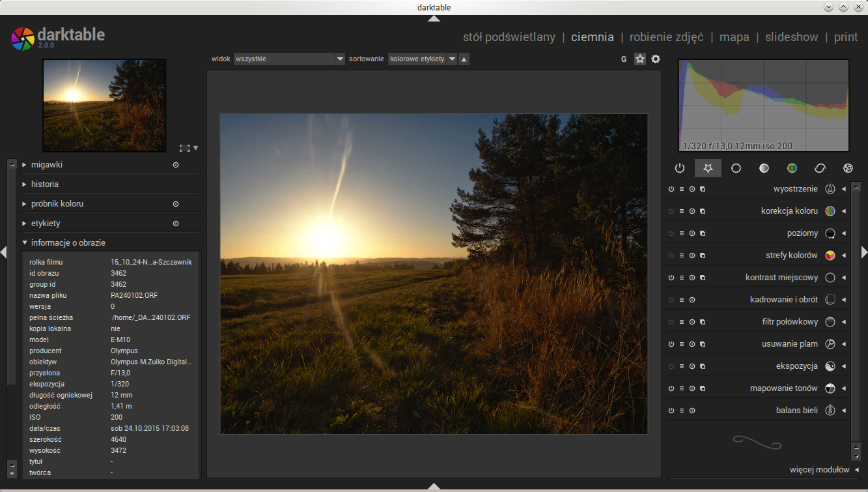Click the presets icon of the wyostrzenie module

[682, 190]
